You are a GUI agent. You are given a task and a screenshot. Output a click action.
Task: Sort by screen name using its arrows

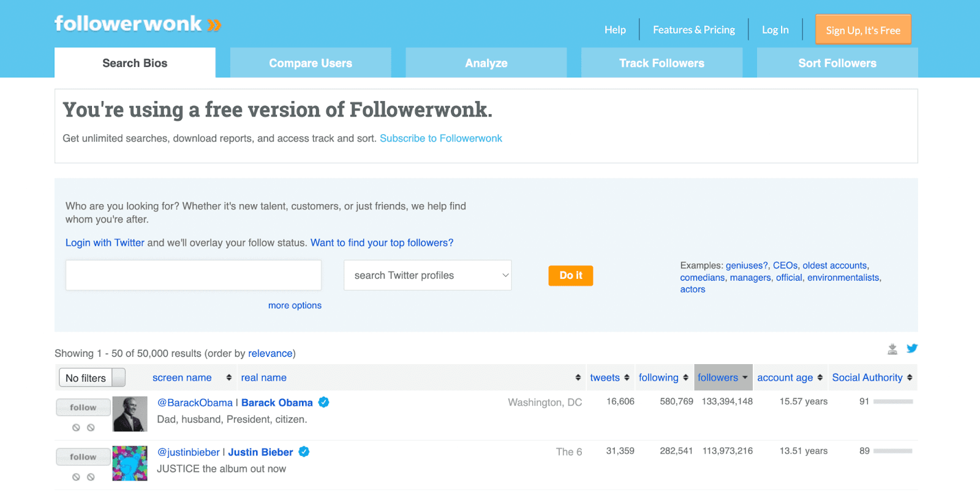229,378
